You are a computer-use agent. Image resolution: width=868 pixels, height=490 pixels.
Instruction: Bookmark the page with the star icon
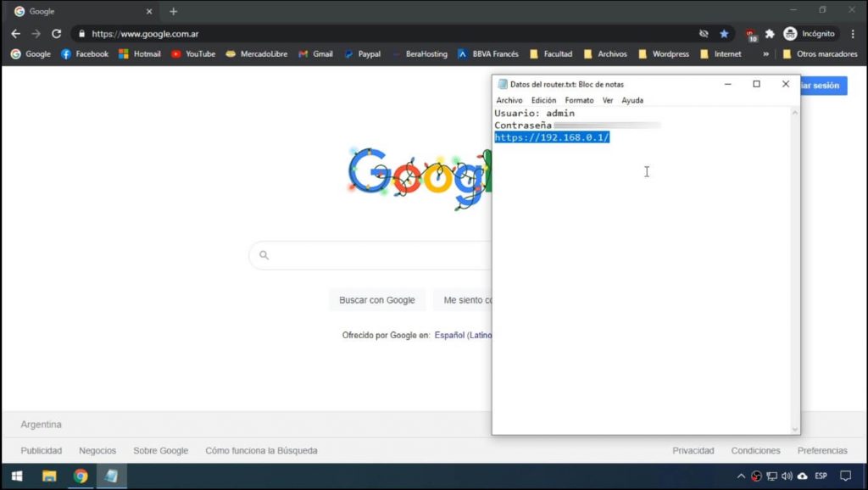pos(723,35)
